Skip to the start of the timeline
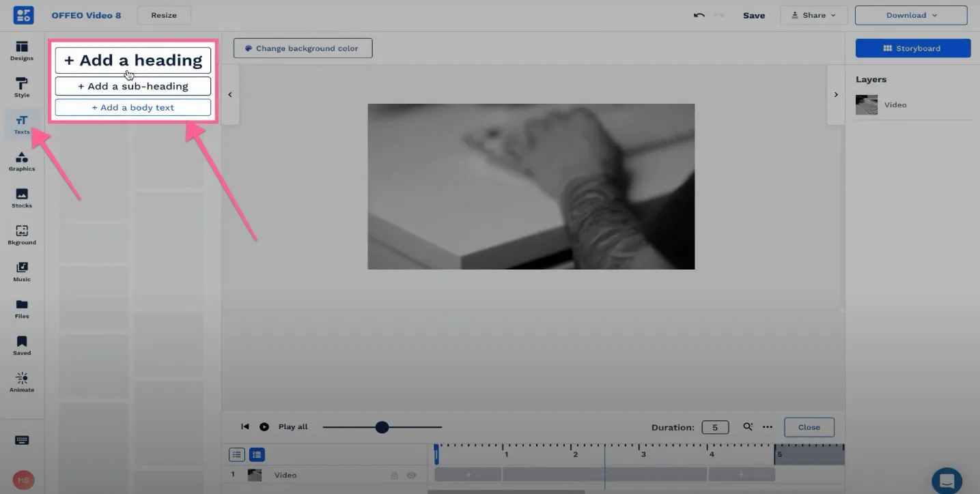Screen dimensions: 980x494 point(245,427)
